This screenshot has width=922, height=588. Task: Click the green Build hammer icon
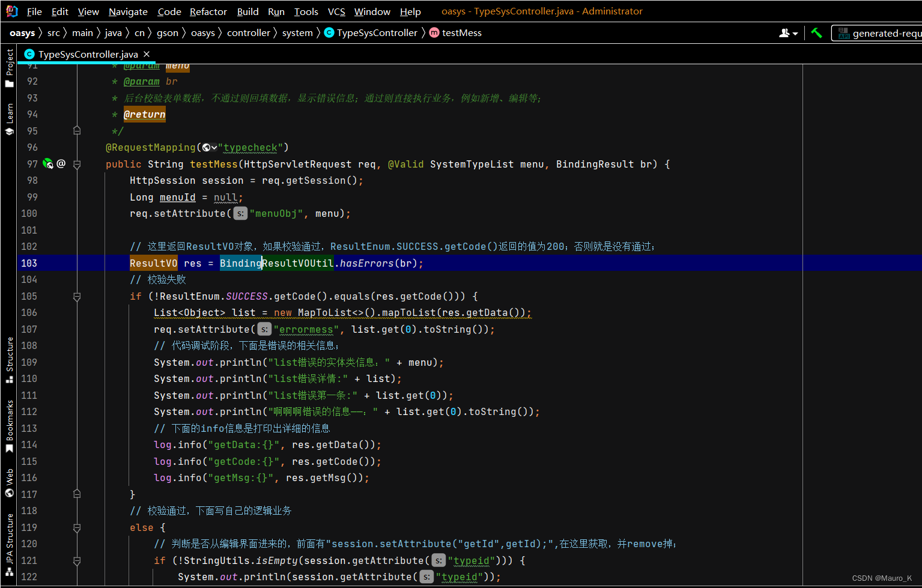(x=816, y=32)
